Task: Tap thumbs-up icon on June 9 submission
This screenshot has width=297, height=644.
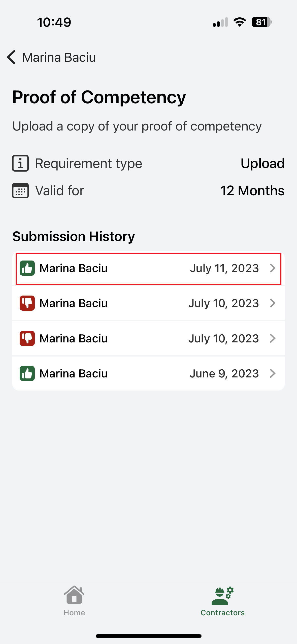Action: 27,373
